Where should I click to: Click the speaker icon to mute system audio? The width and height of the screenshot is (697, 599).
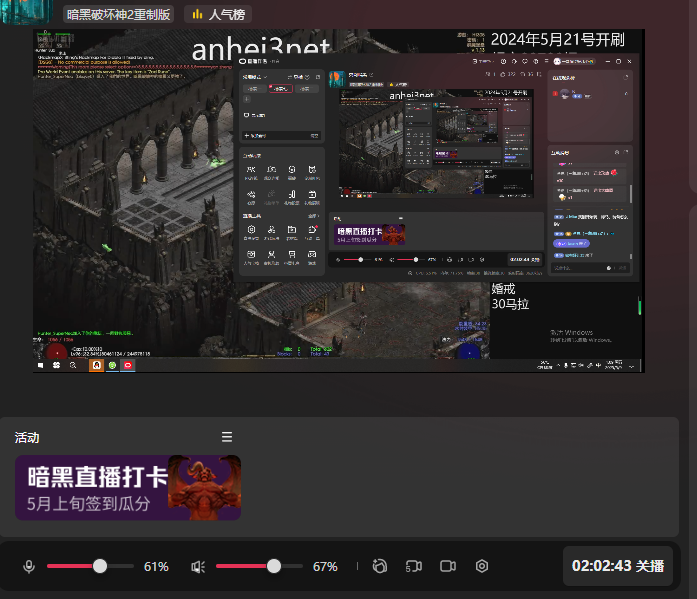(198, 567)
